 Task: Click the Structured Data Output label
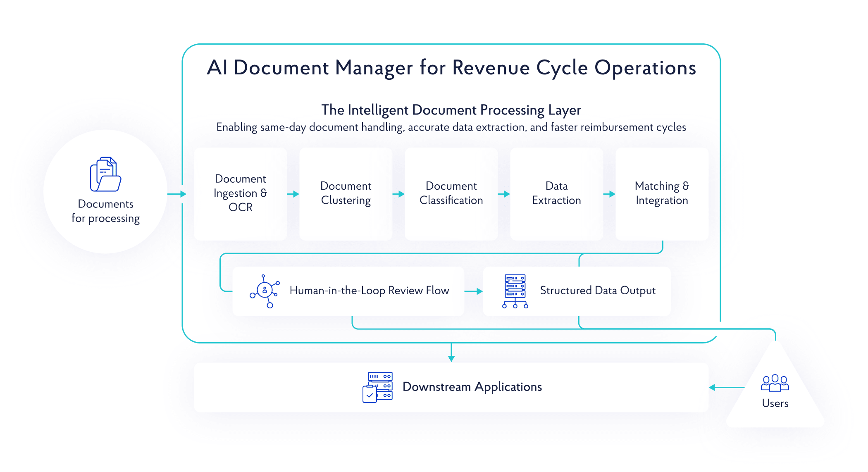point(598,291)
